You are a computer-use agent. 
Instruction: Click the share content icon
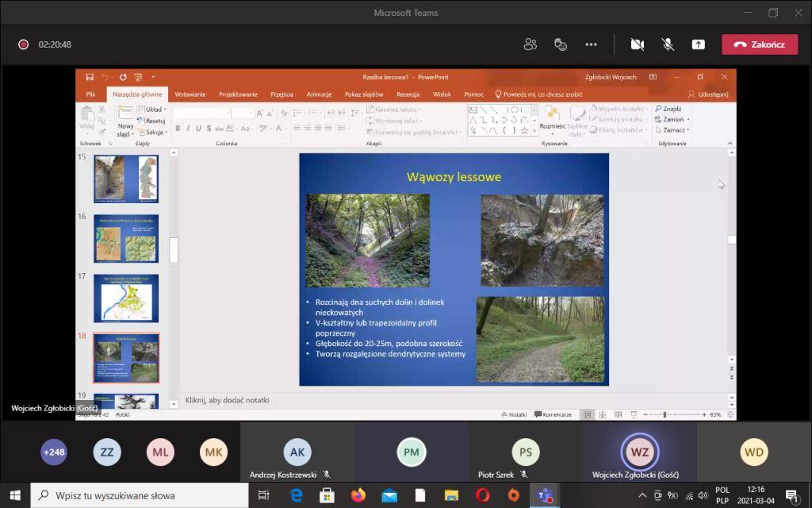698,44
